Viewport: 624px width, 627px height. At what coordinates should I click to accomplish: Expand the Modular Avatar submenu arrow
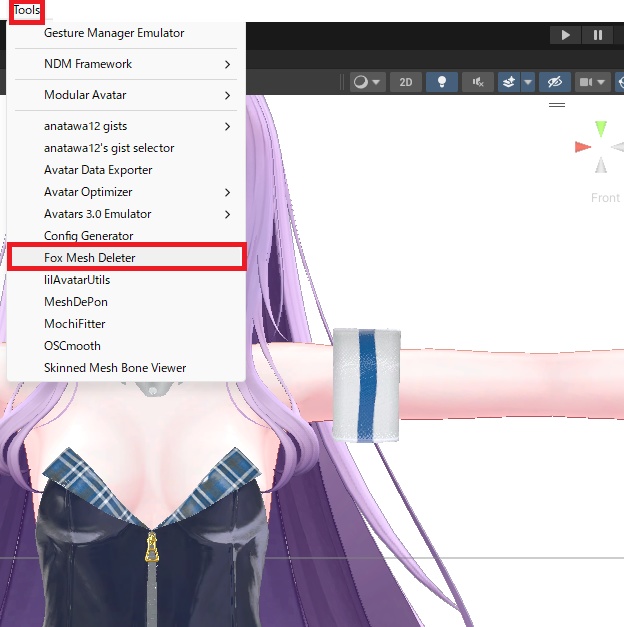tap(227, 95)
